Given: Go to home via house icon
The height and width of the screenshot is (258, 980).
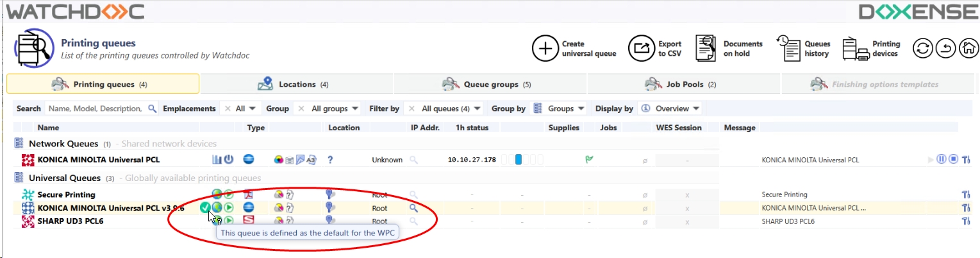Looking at the screenshot, I should click(x=969, y=49).
